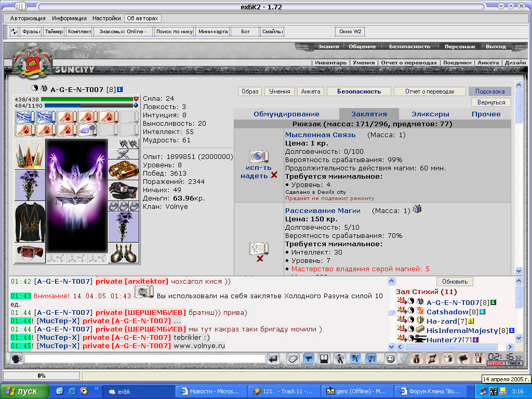Viewport: 532px width, 399px height.
Task: Open smileys with the smiley face icon
Action: 391,358
